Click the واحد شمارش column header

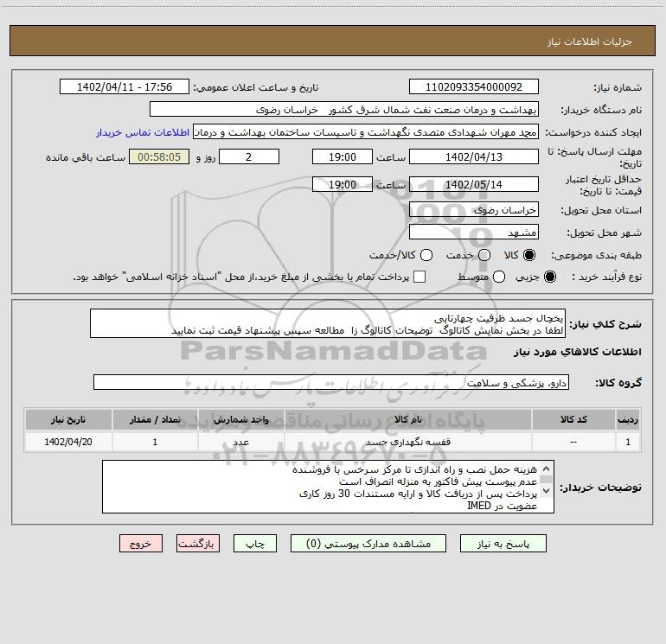click(240, 419)
